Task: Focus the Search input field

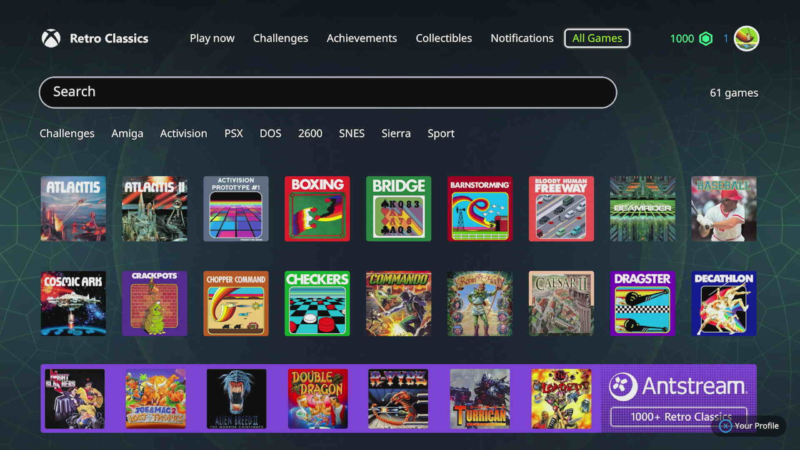Action: point(328,92)
